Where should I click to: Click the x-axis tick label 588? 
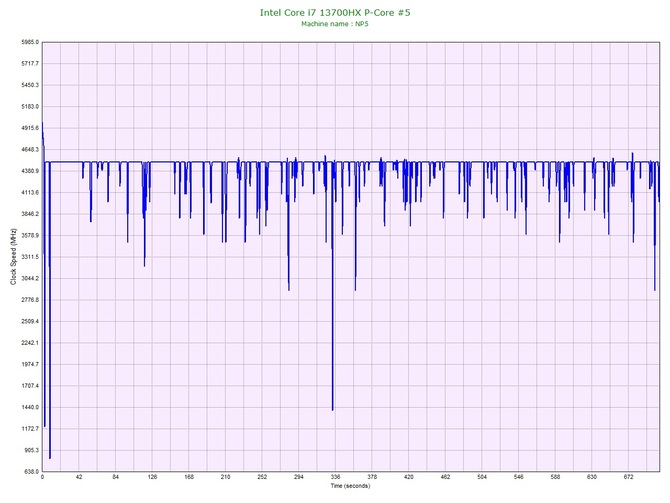tap(555, 477)
